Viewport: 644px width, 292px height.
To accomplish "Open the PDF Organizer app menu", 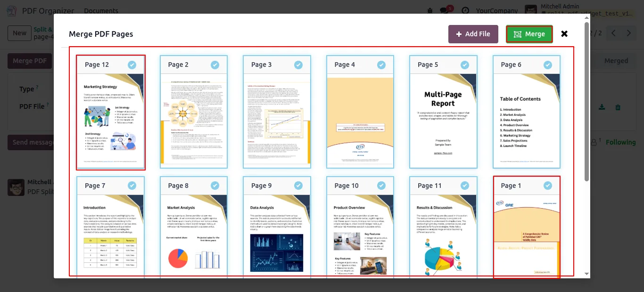I will pyautogui.click(x=48, y=10).
